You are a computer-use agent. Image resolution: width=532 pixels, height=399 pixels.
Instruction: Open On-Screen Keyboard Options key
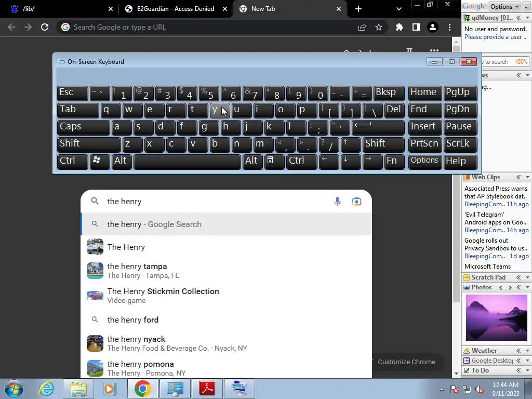[x=425, y=162]
